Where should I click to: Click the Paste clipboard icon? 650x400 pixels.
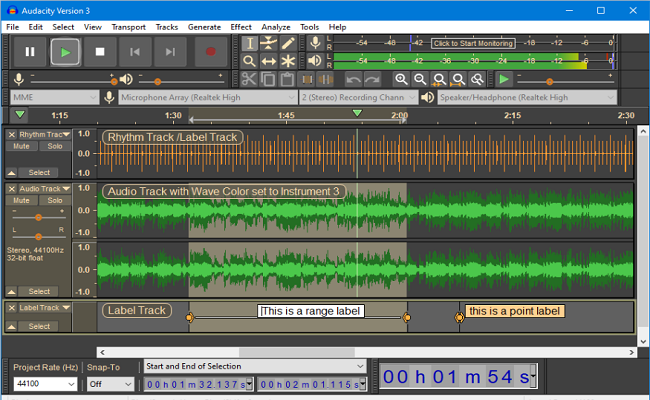287,79
